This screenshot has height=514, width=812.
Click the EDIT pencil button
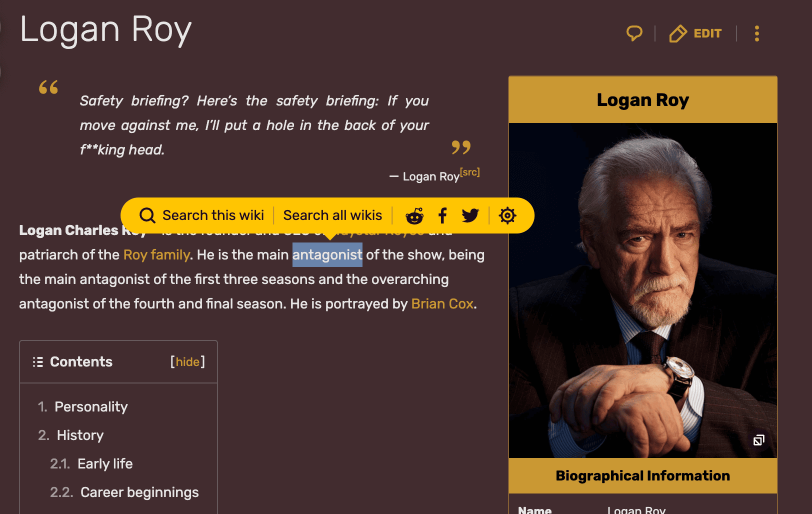pos(695,33)
